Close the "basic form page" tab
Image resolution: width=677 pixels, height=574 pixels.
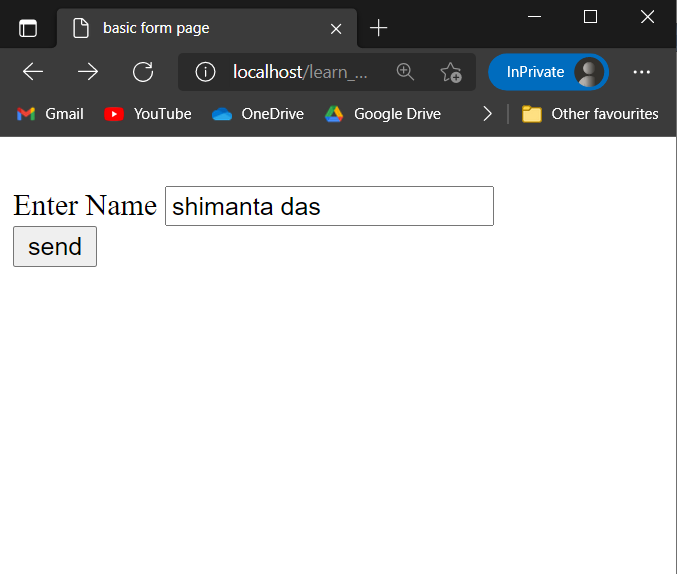[336, 29]
